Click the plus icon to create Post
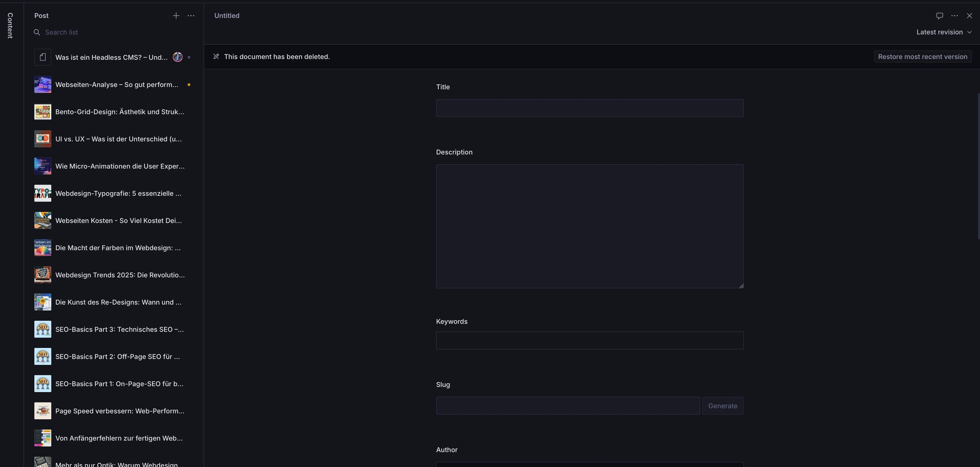 tap(176, 16)
